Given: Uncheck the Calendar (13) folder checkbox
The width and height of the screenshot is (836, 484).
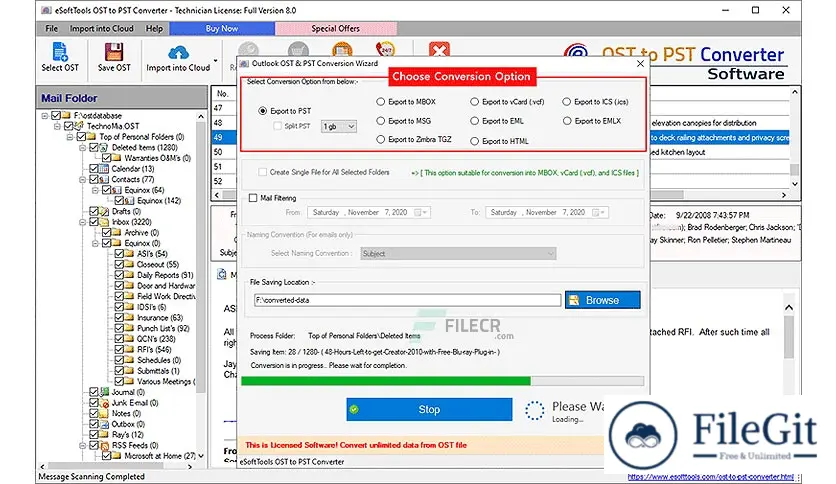Looking at the screenshot, I should (x=94, y=169).
